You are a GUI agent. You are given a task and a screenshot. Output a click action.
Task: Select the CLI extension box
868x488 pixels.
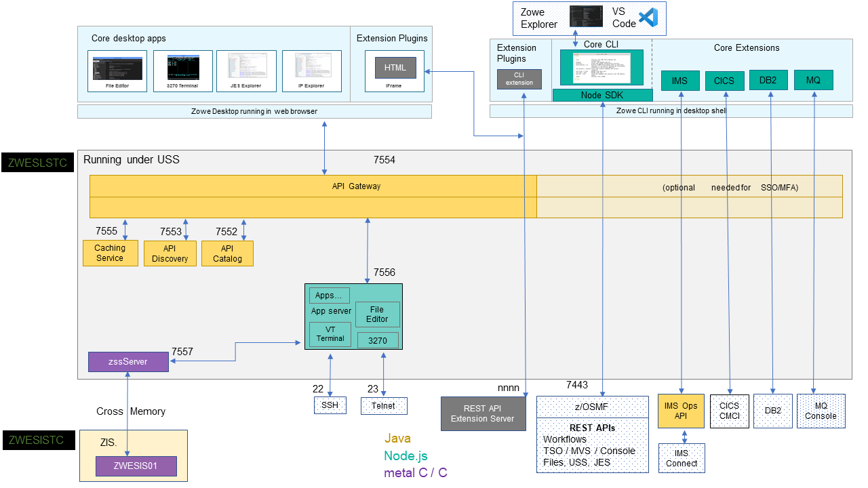click(519, 79)
